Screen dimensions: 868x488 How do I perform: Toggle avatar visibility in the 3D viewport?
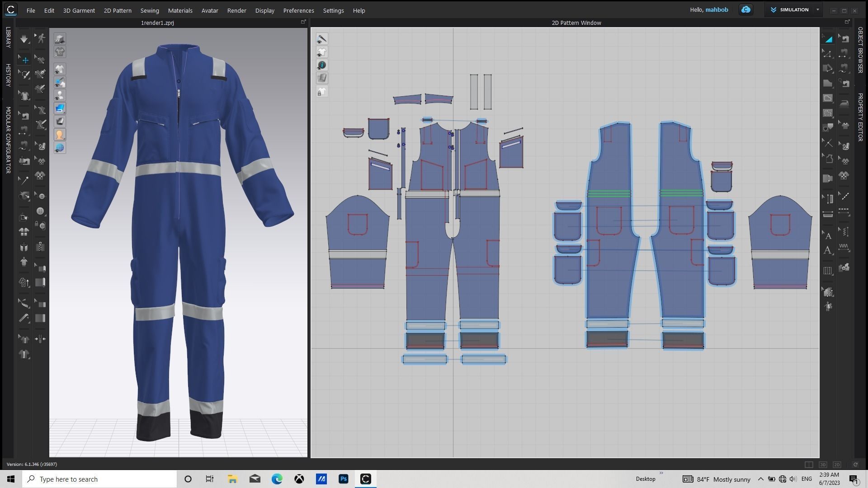(x=60, y=95)
